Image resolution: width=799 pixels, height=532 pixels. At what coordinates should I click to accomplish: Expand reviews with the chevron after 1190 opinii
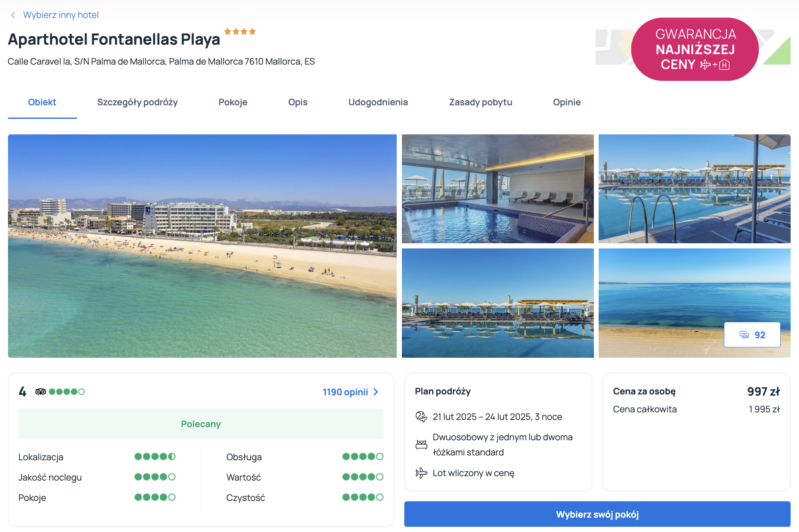tap(376, 392)
